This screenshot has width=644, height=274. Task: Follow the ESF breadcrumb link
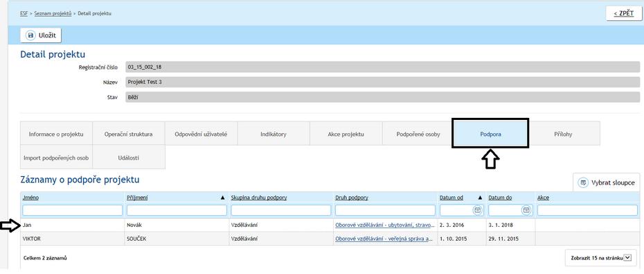24,13
